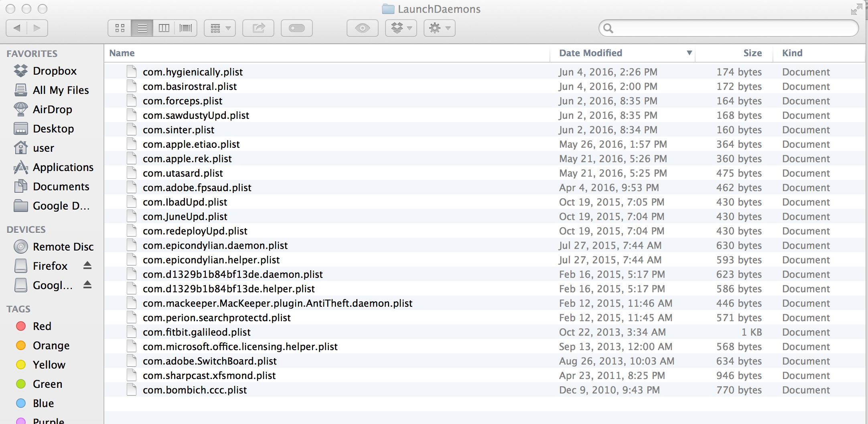Sort files by the Kind column

tap(819, 53)
